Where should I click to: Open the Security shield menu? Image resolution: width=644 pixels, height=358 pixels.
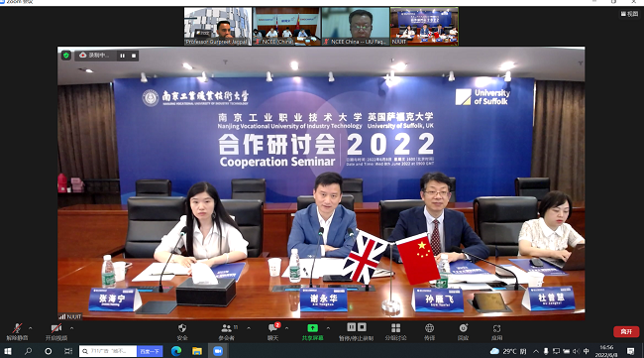click(x=182, y=331)
